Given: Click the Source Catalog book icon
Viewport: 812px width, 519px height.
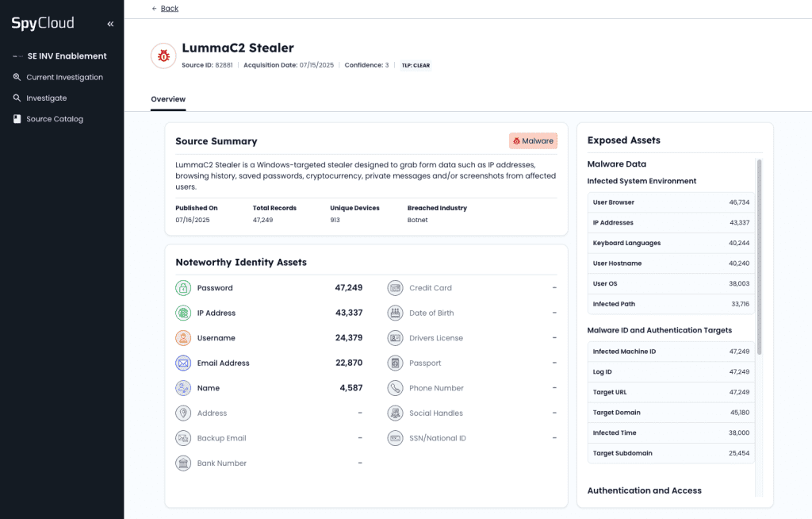Looking at the screenshot, I should (x=17, y=119).
